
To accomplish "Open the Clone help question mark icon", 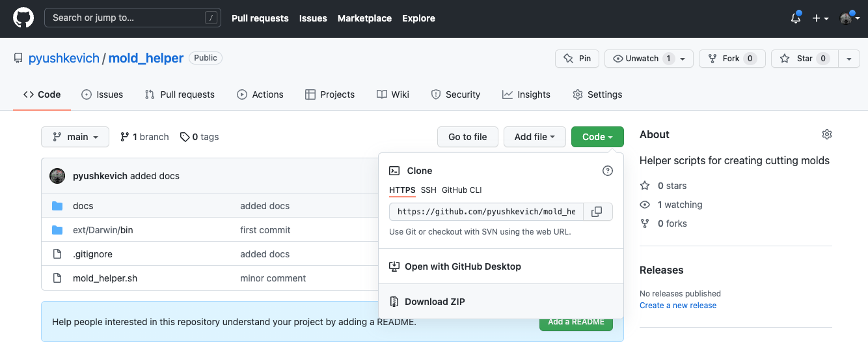I will (608, 171).
